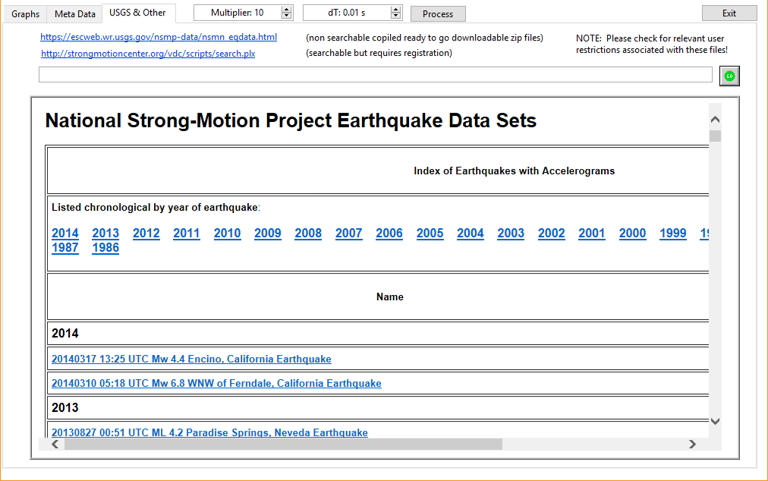Jump to the 2014 earthquakes year link
The image size is (768, 481).
[x=65, y=233]
